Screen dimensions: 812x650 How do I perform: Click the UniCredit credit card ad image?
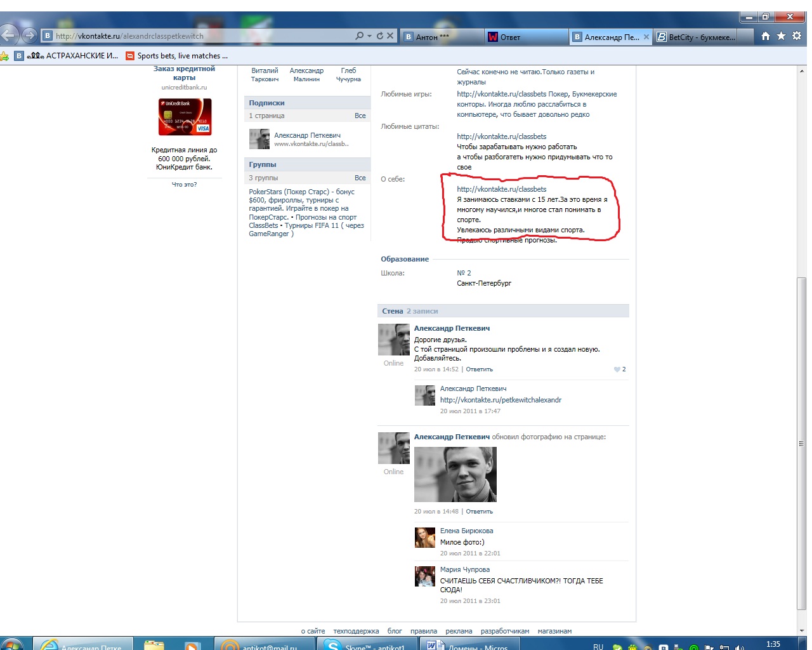pos(185,117)
